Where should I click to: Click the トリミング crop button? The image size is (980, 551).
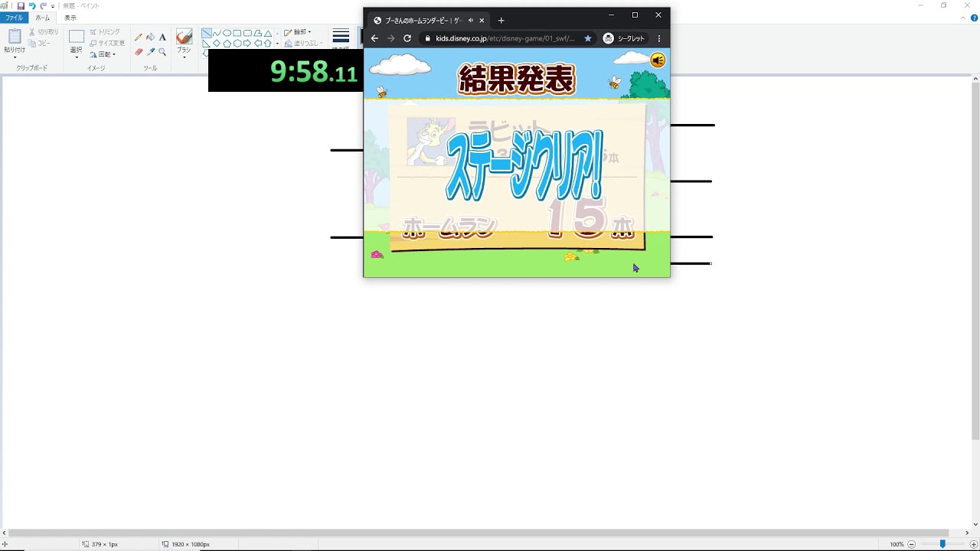105,32
